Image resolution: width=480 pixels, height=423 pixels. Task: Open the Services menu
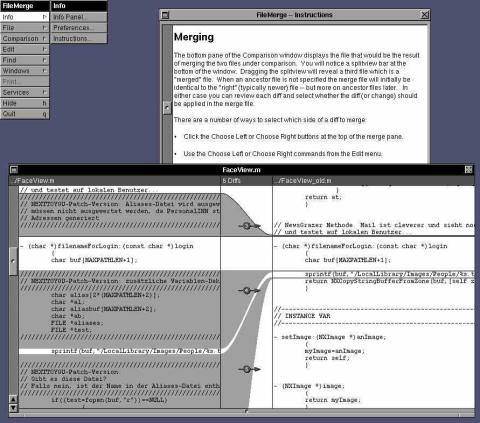(24, 92)
